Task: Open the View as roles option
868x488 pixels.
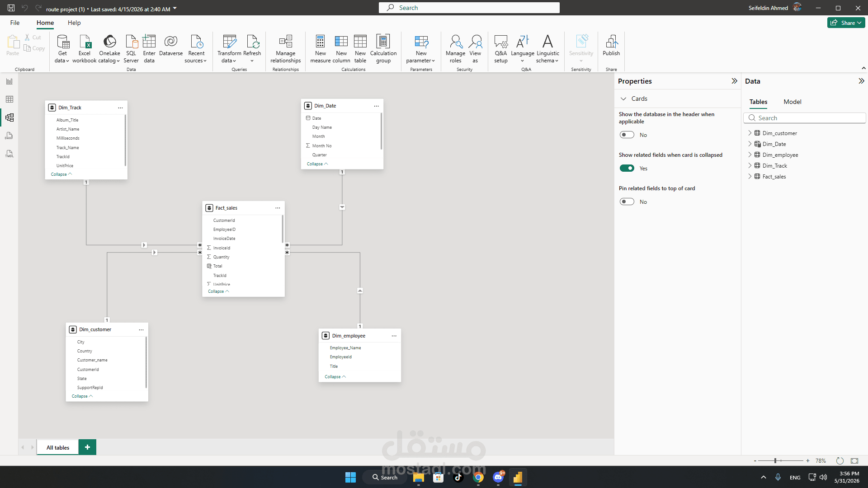Action: [x=475, y=49]
